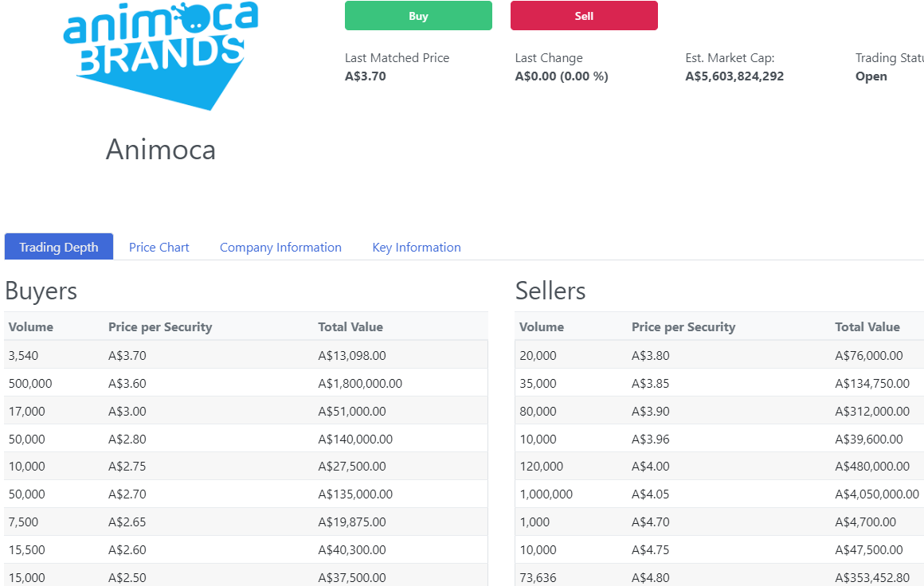Click the red Sell button
This screenshot has height=586, width=924.
pyautogui.click(x=584, y=15)
